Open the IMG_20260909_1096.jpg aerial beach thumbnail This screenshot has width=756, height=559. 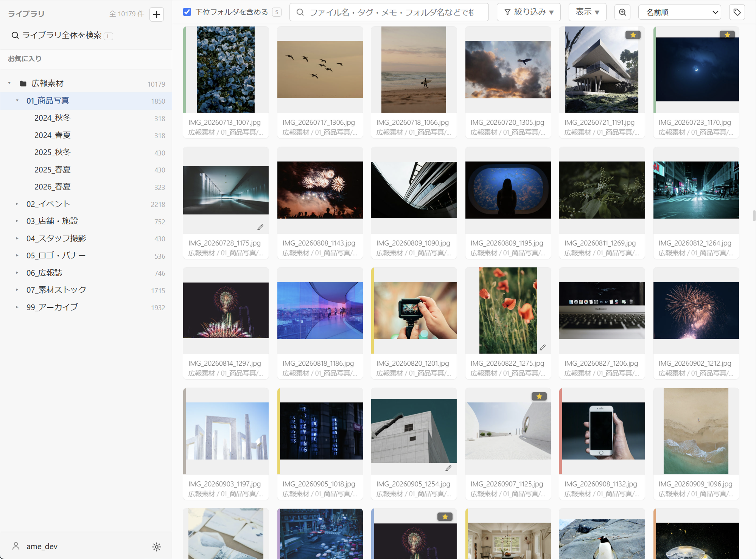coord(696,431)
